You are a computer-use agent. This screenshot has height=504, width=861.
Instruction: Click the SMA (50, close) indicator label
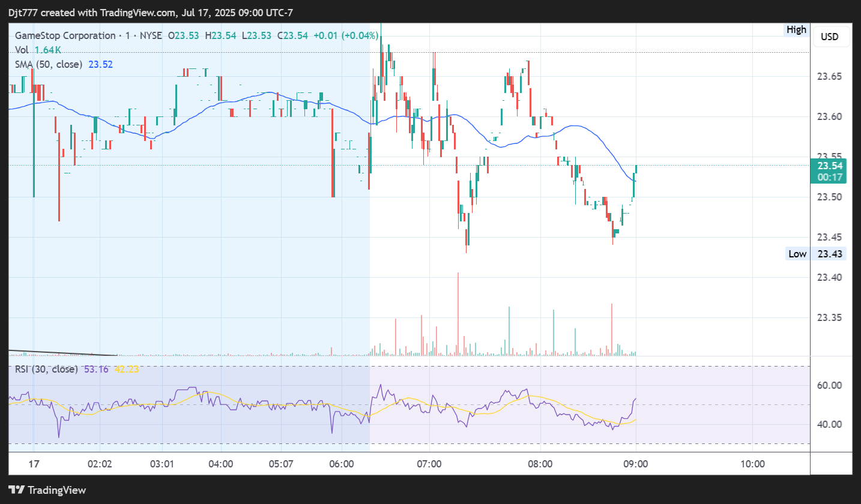(49, 64)
